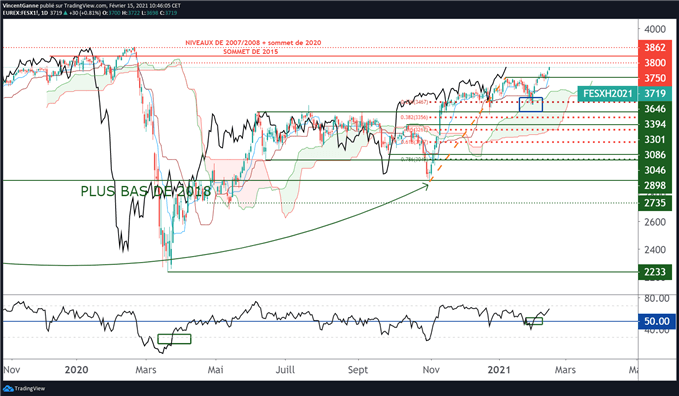Click the green up-triangle price change indicator
Screen dimensions: 679x396
tap(65, 13)
